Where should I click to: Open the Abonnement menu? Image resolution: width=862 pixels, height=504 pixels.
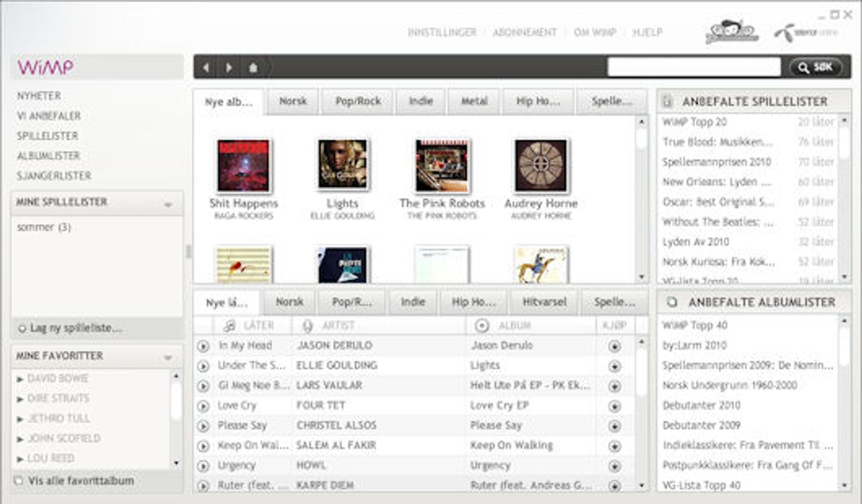(525, 33)
